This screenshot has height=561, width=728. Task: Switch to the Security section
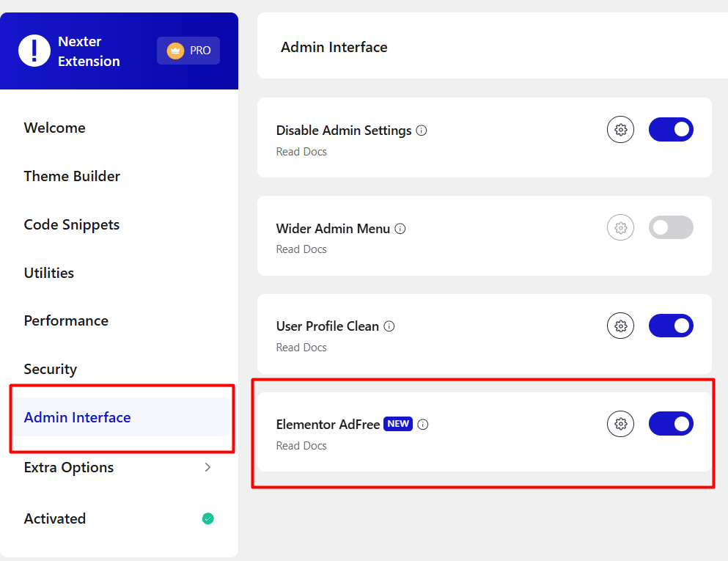[x=50, y=369]
